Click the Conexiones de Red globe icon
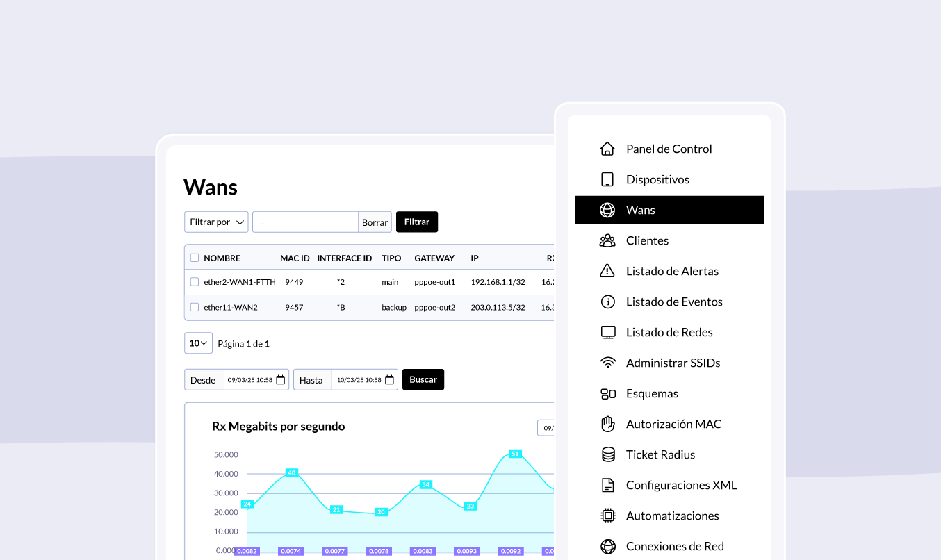Image resolution: width=941 pixels, height=560 pixels. [607, 546]
